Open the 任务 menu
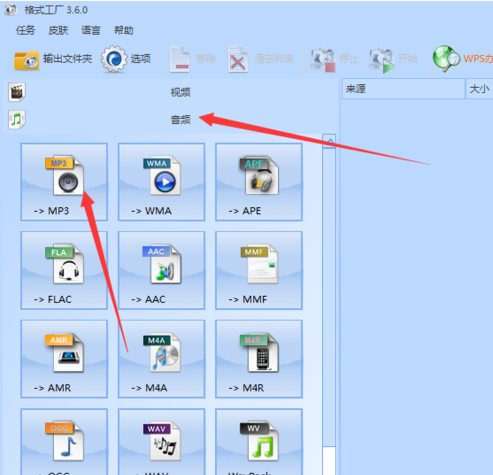This screenshot has width=493, height=475. coord(25,30)
